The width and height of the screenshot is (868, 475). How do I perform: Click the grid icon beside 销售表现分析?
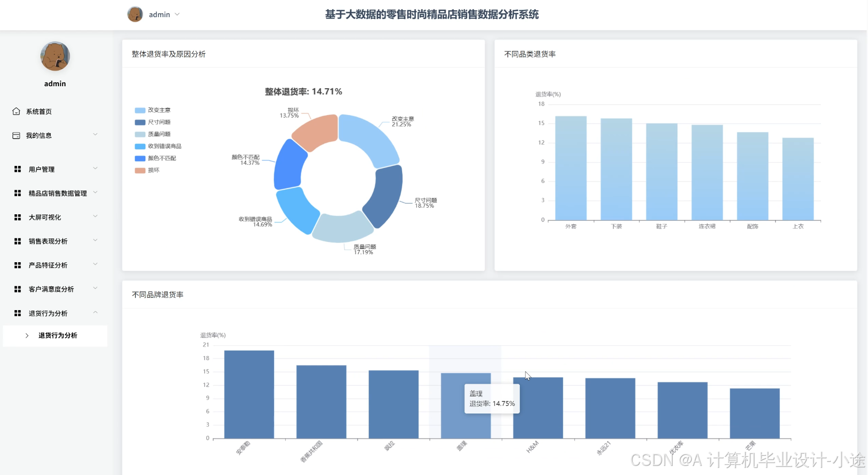coord(18,242)
